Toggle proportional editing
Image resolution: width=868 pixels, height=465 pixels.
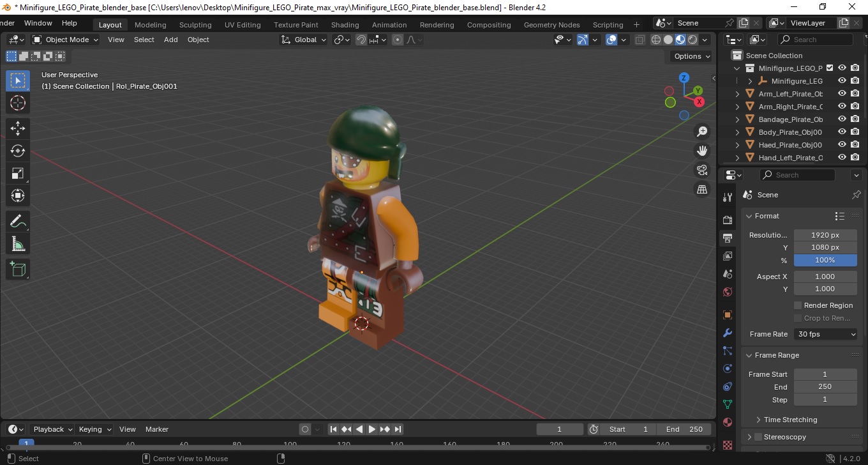(398, 40)
